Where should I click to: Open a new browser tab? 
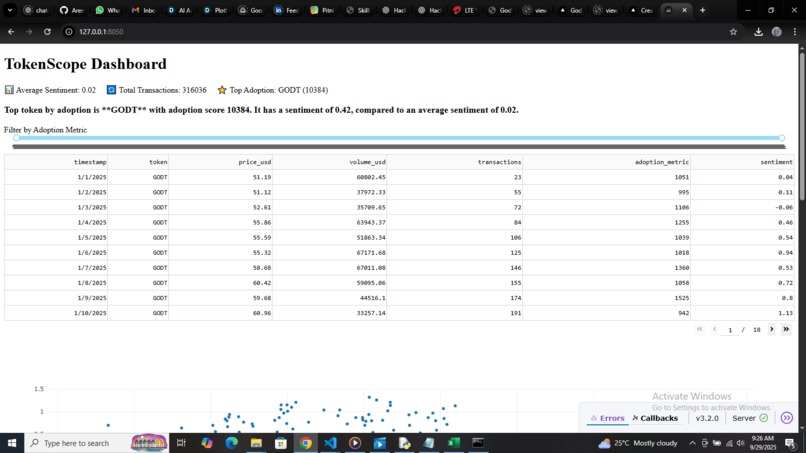pos(703,10)
